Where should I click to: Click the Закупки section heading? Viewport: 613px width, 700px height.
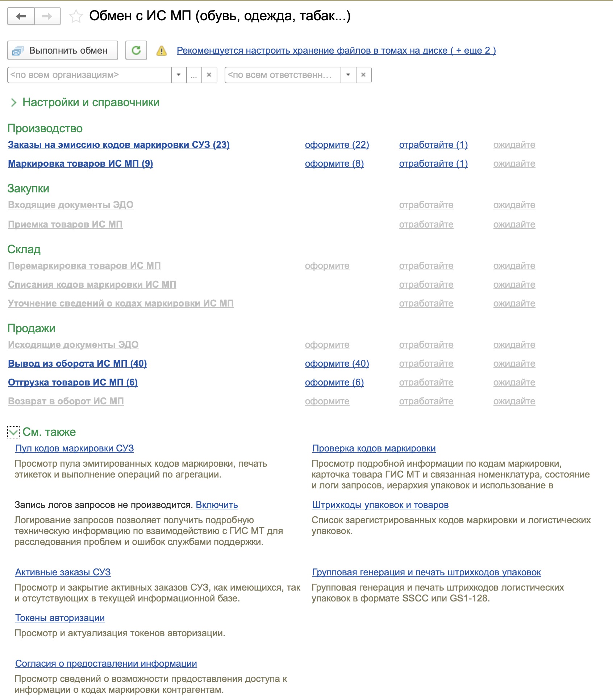point(28,189)
